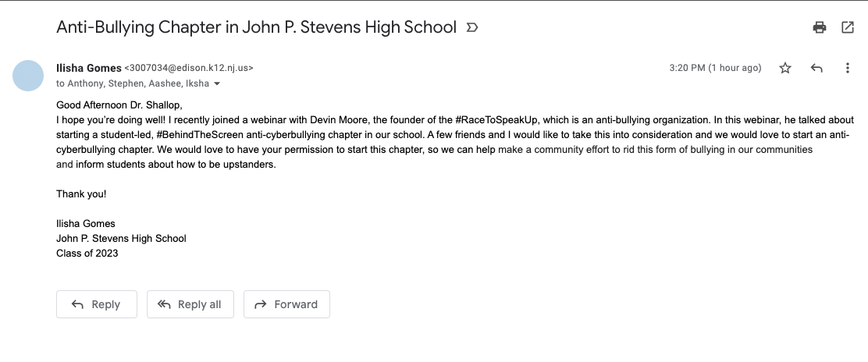The height and width of the screenshot is (362, 868).
Task: Click the sender's round profile avatar
Action: 28,76
